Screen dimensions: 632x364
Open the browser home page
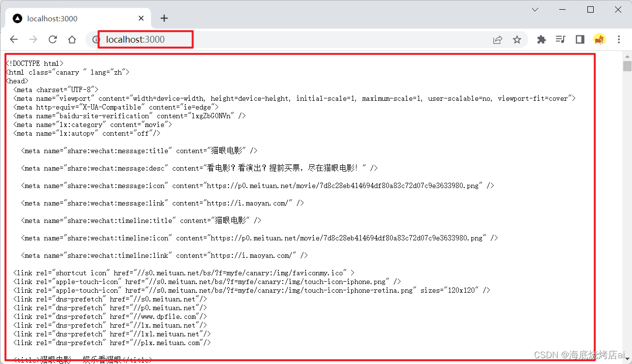click(72, 40)
